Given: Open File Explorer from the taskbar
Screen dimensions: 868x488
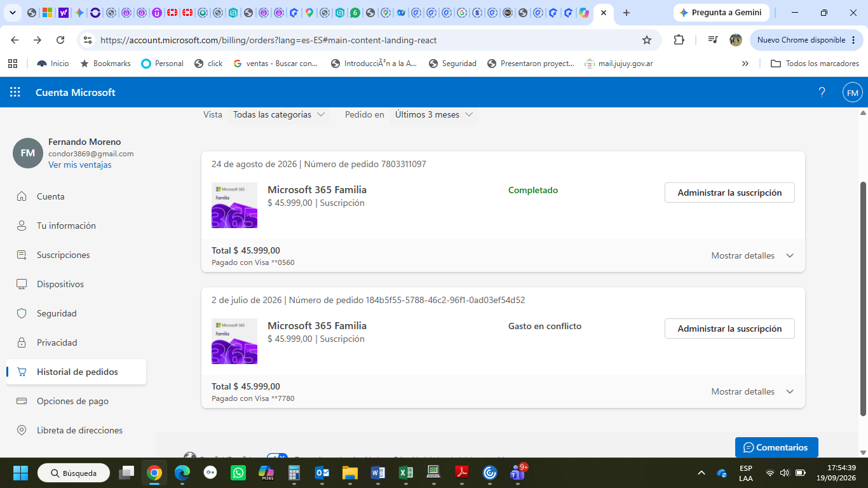Looking at the screenshot, I should [x=350, y=473].
